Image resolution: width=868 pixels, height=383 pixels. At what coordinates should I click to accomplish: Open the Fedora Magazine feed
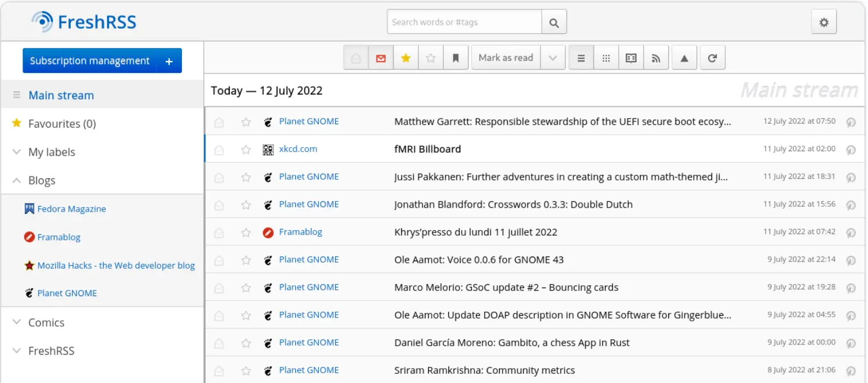click(71, 209)
